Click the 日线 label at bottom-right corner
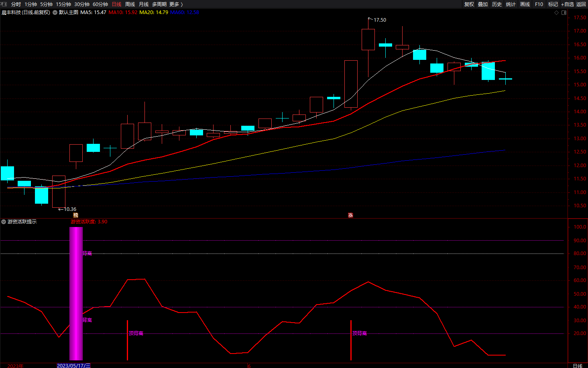Viewport: 588px width, 368px height. 578,366
